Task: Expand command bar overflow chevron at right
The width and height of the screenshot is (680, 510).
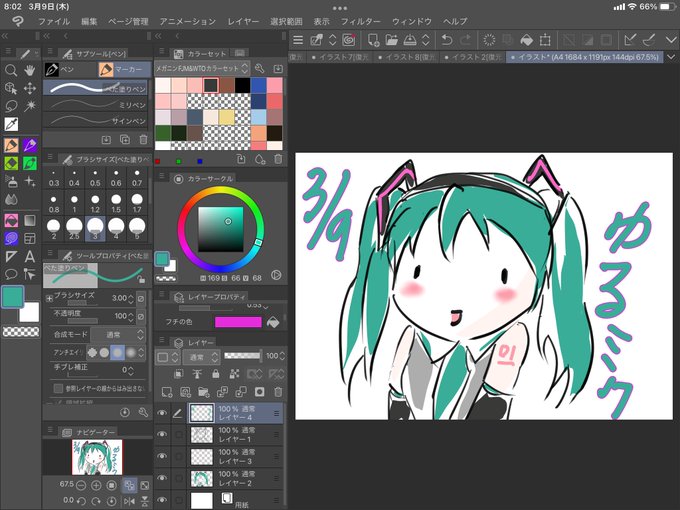Action: point(670,40)
